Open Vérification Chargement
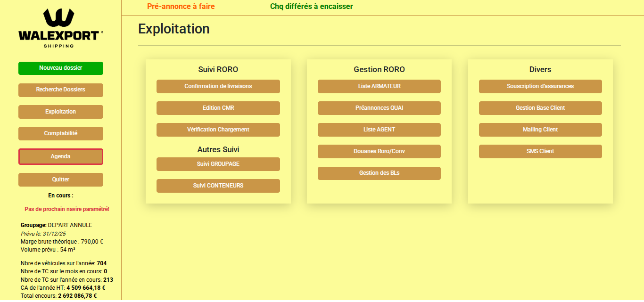This screenshot has height=302, width=644. 218,130
